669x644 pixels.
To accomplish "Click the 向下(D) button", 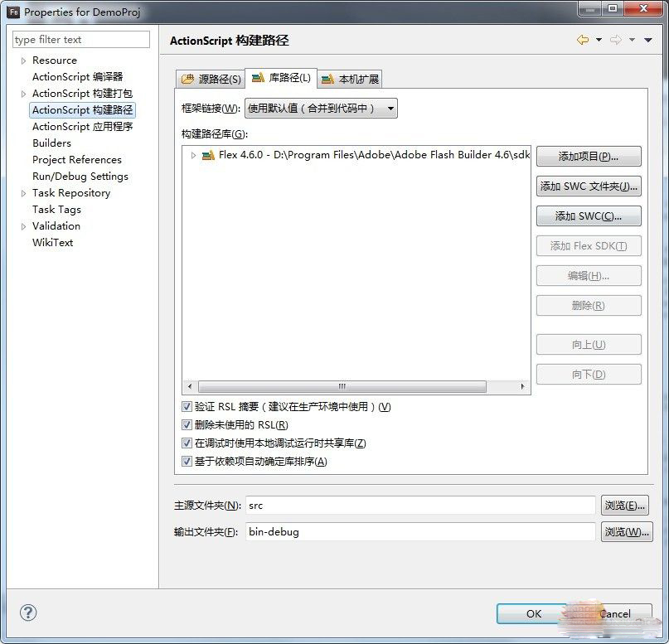I will coord(589,375).
